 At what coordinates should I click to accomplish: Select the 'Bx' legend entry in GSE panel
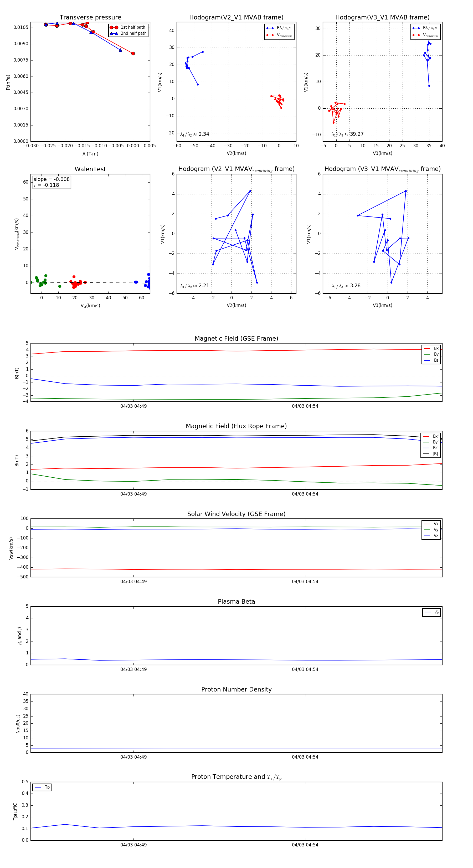click(431, 349)
